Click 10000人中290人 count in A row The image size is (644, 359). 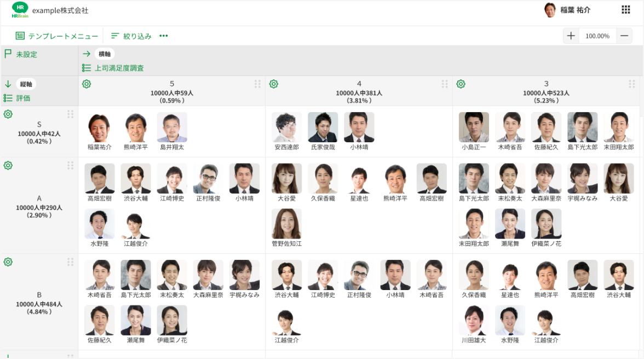[39, 207]
